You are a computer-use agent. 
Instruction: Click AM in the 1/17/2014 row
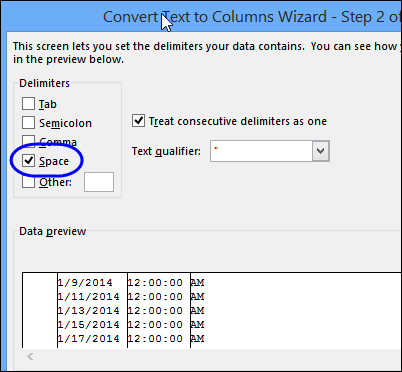(x=197, y=339)
